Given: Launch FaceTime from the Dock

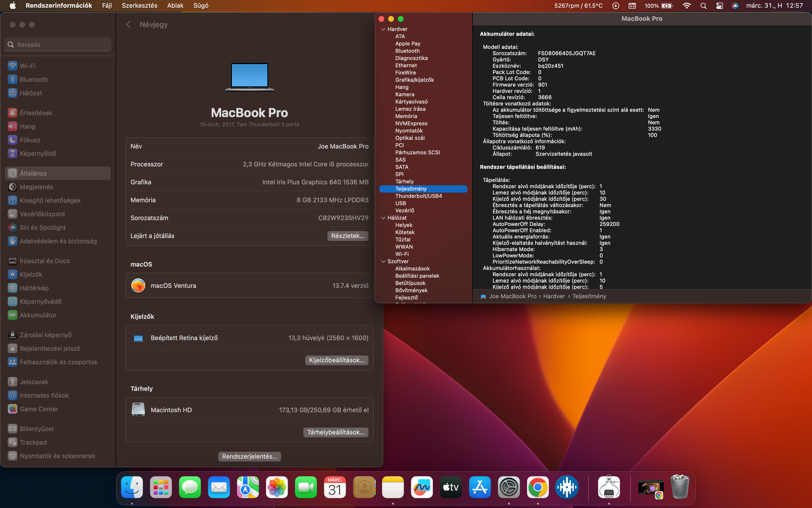Looking at the screenshot, I should click(306, 488).
